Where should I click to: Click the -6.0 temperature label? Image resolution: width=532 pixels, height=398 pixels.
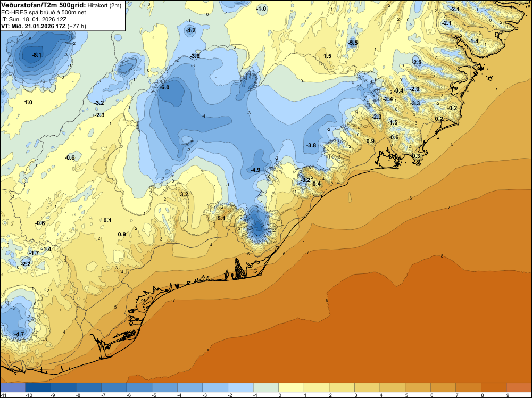click(164, 87)
